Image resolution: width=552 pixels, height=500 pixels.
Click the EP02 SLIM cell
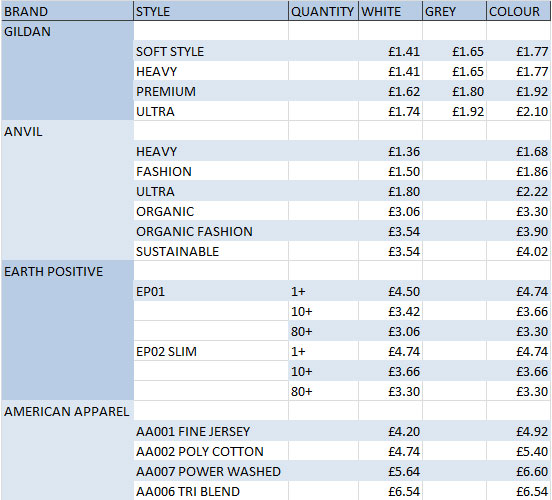tap(211, 351)
